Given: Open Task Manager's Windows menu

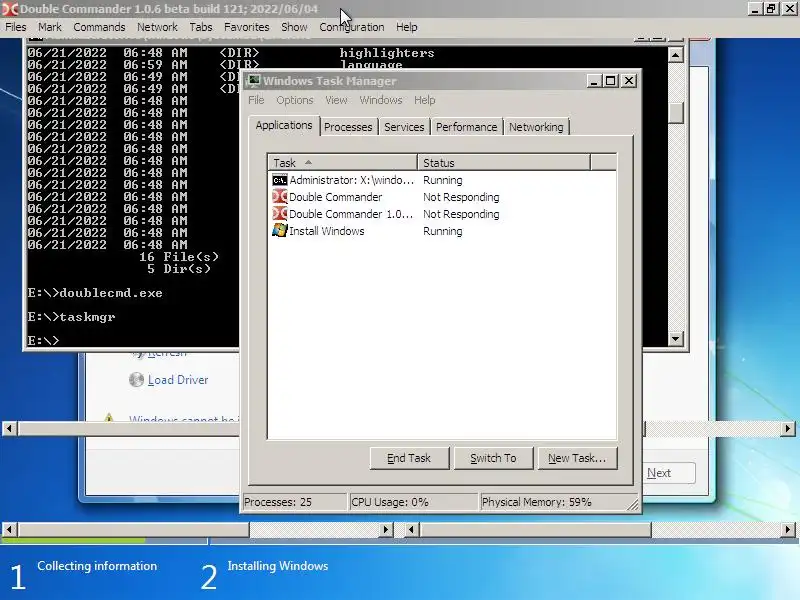Looking at the screenshot, I should (381, 100).
